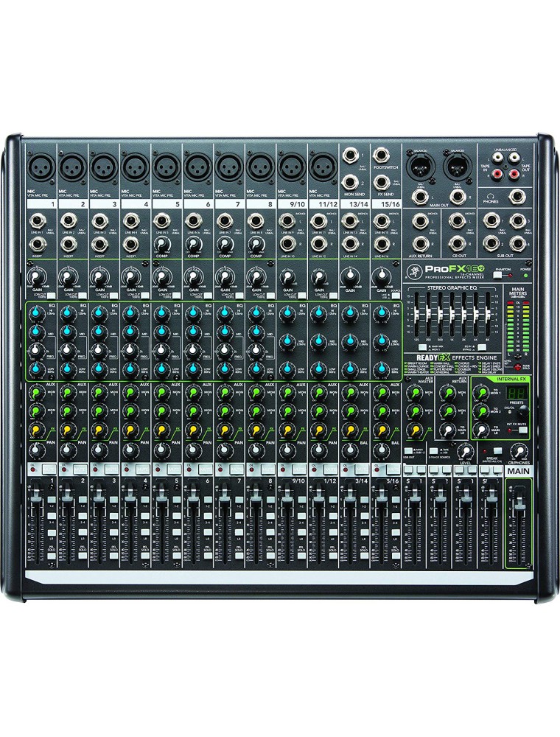Mute channel 9/10 with its Mute button

[300, 469]
